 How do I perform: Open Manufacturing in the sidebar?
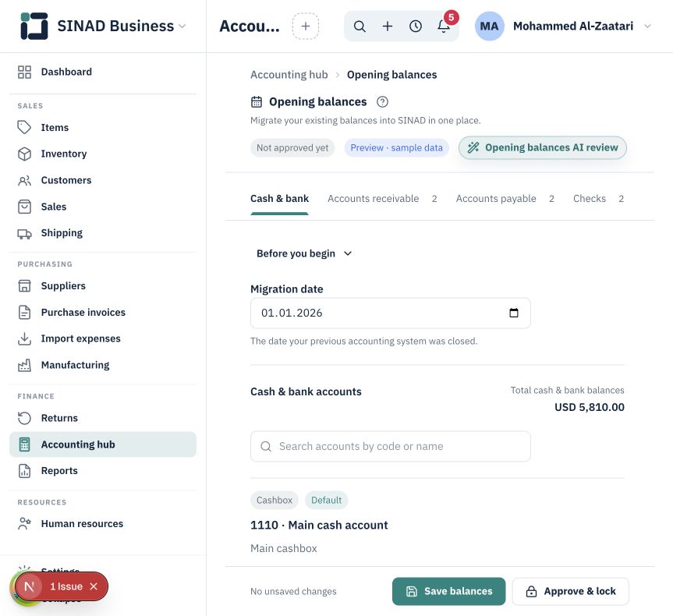pos(103,365)
